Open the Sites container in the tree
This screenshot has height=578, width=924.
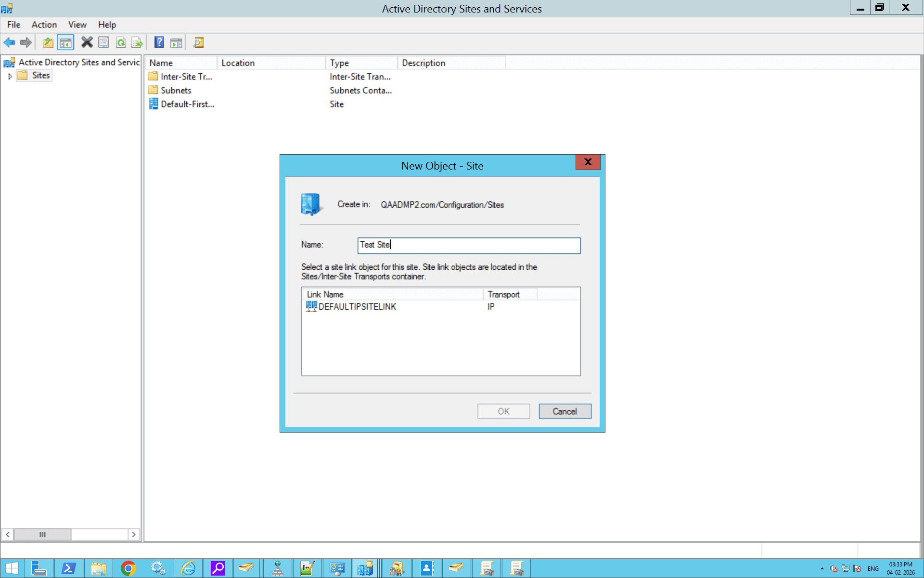pos(40,75)
